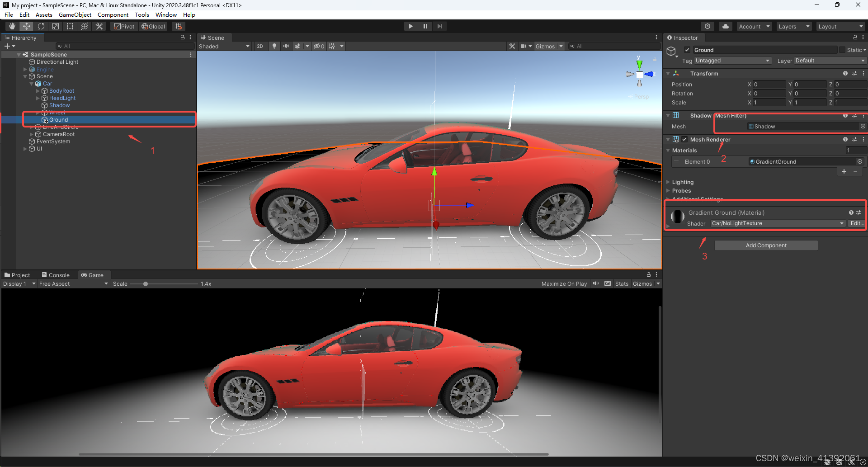Collapse the Car object in the Hierarchy
Image resolution: width=868 pixels, height=467 pixels.
[x=31, y=83]
